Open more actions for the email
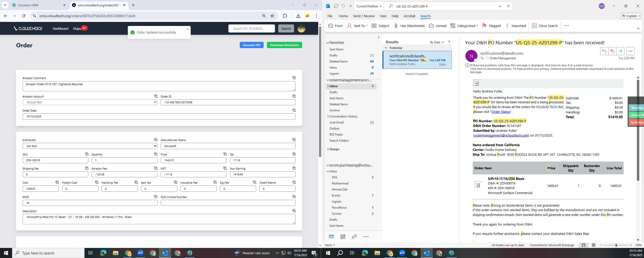 pos(630,51)
